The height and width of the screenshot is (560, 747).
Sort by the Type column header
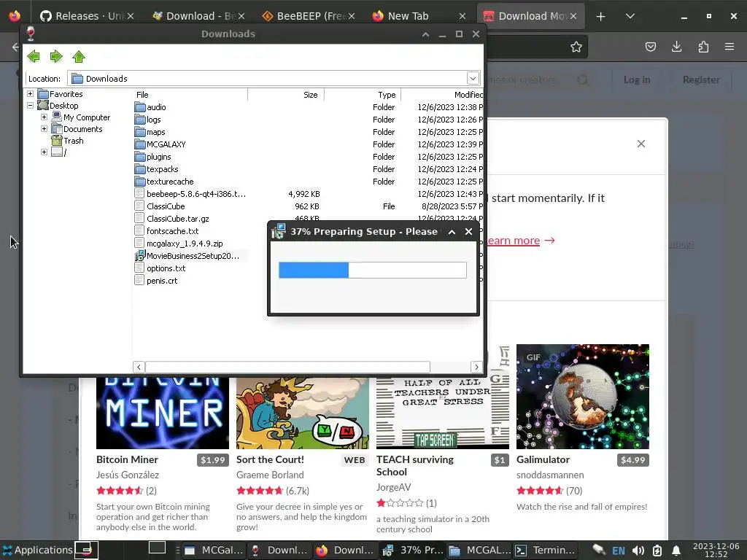pyautogui.click(x=363, y=95)
